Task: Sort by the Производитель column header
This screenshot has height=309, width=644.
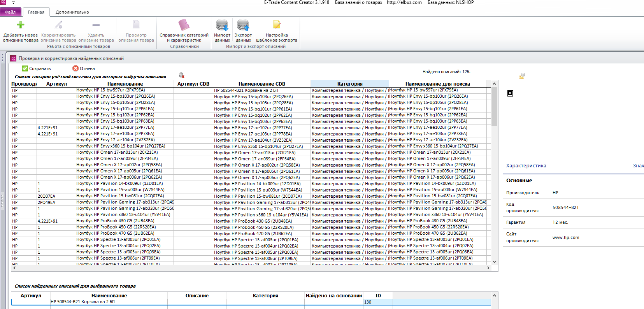Action: [x=24, y=84]
